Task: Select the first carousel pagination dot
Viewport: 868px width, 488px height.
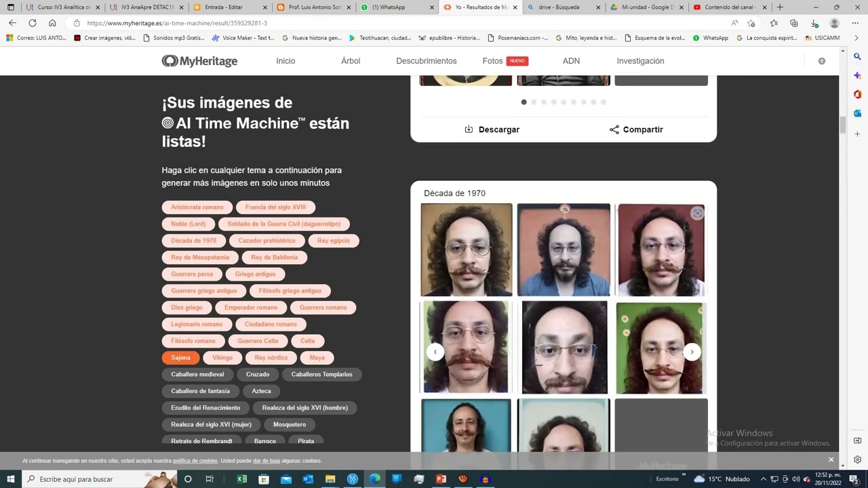Action: point(524,102)
